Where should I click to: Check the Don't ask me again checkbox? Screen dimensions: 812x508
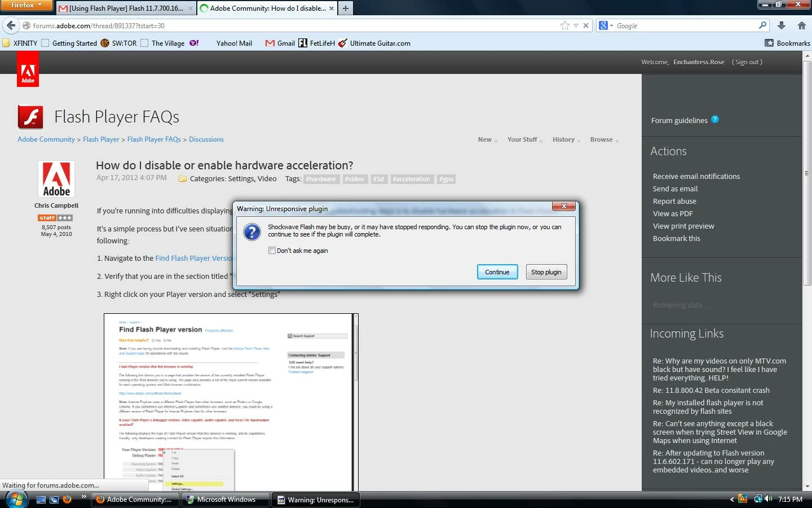[272, 251]
